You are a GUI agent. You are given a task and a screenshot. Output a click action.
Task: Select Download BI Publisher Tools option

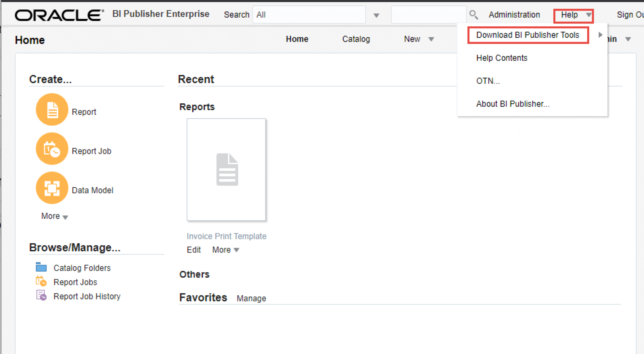coord(527,35)
